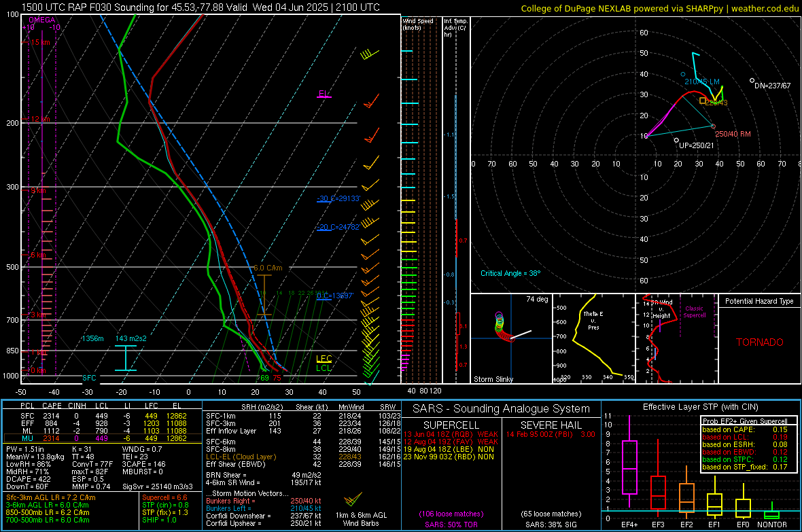The height and width of the screenshot is (532, 802).
Task: Click the 6.0 C/km lapse rate label
Action: (268, 268)
